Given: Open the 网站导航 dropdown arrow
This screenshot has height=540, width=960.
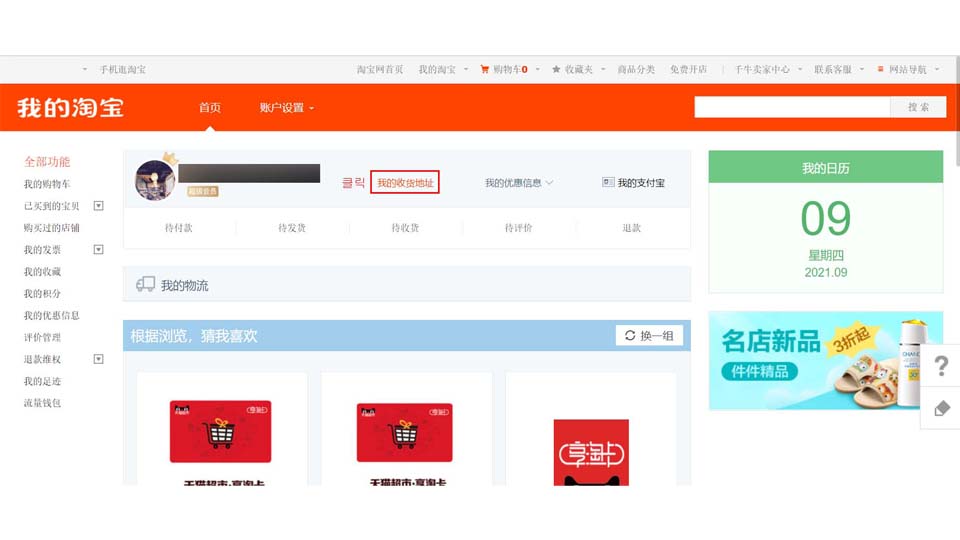Looking at the screenshot, I should 937,69.
